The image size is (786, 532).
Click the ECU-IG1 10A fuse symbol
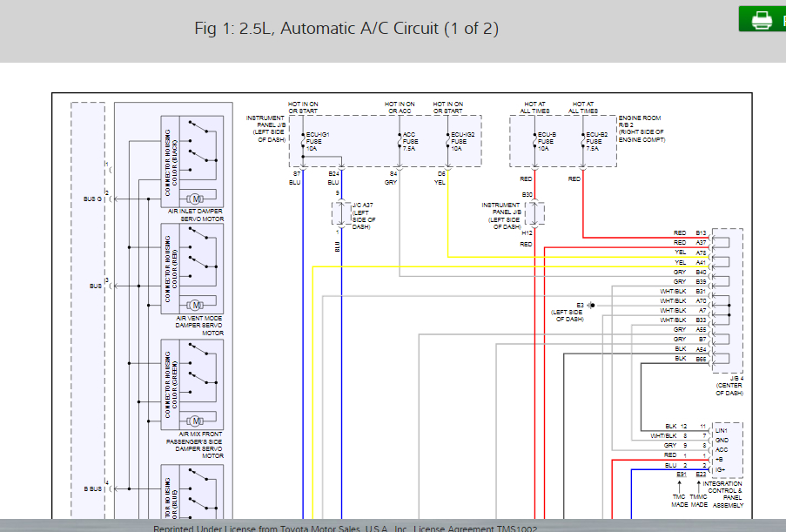[x=303, y=141]
